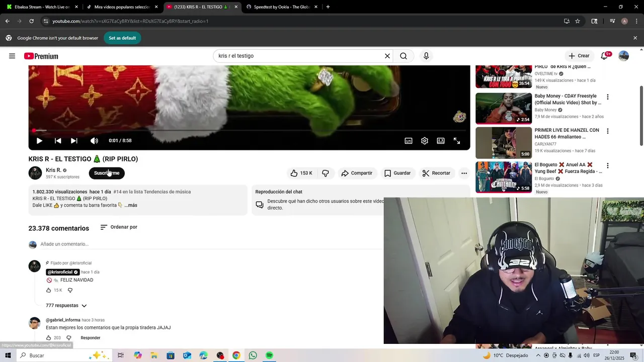Switch player to theater mode

441,141
